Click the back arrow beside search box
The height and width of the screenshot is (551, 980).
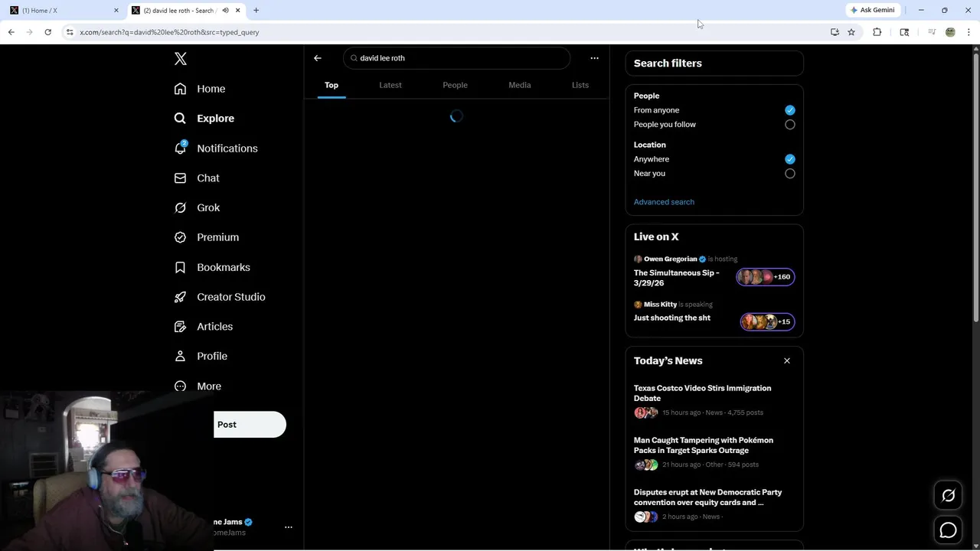318,58
